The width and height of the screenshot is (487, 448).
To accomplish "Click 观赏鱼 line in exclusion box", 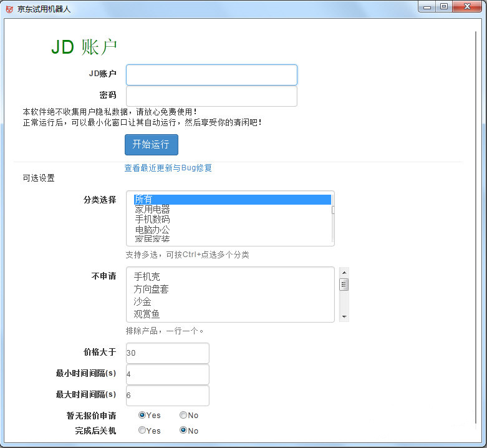I will point(147,314).
